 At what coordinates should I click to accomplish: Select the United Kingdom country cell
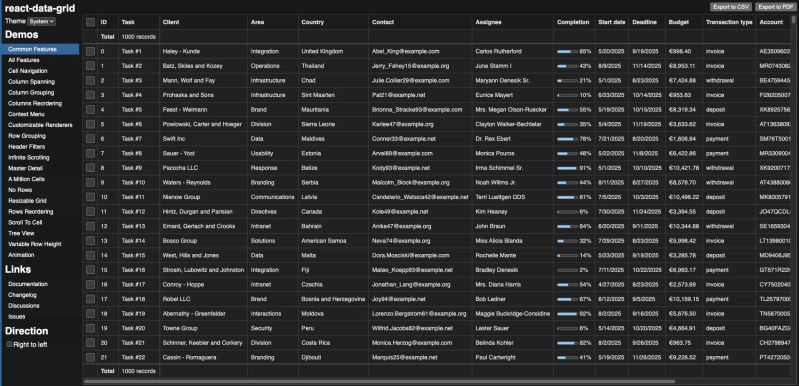333,51
